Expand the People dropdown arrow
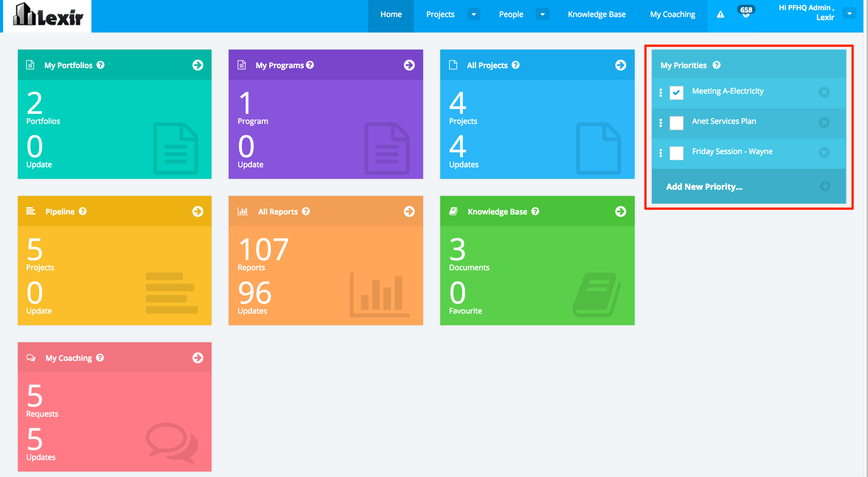868x477 pixels. [x=542, y=14]
